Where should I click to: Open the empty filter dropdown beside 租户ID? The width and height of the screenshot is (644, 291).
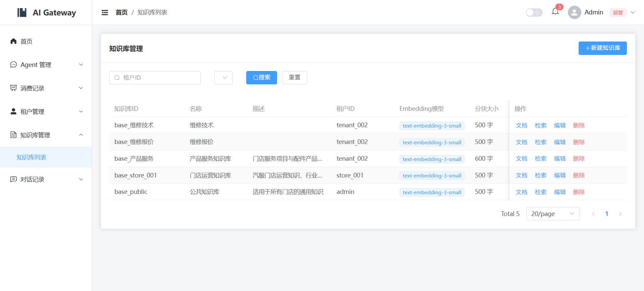coord(223,78)
